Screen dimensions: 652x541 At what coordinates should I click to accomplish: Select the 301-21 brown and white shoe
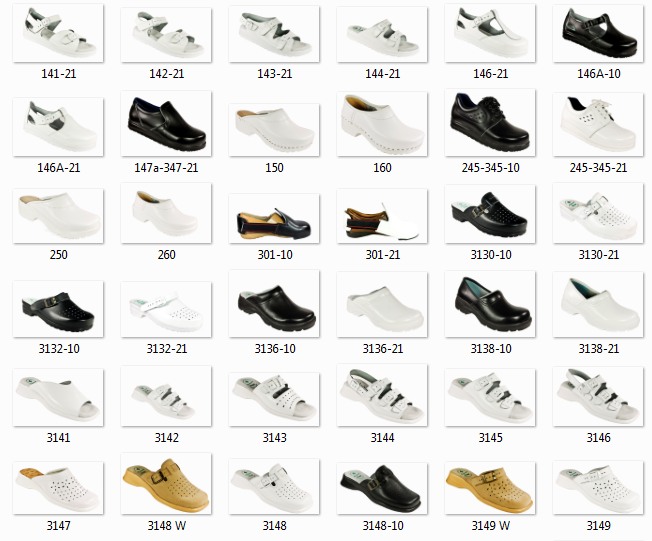[x=382, y=216]
